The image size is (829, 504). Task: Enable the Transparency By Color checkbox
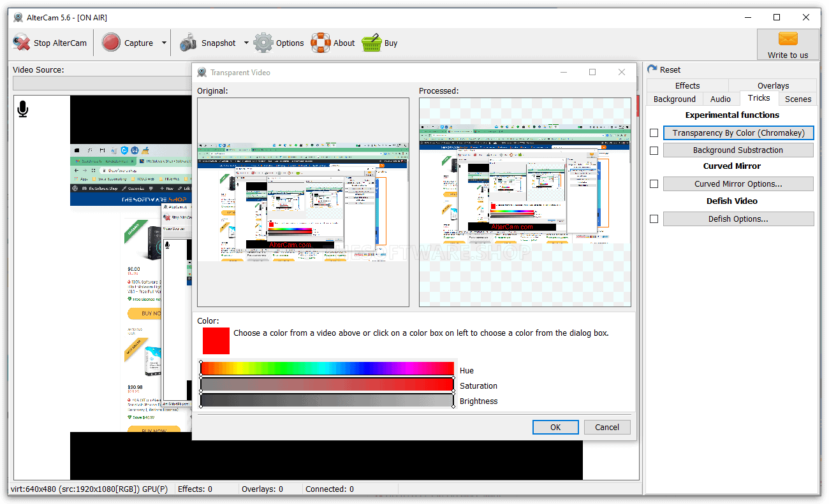click(654, 133)
